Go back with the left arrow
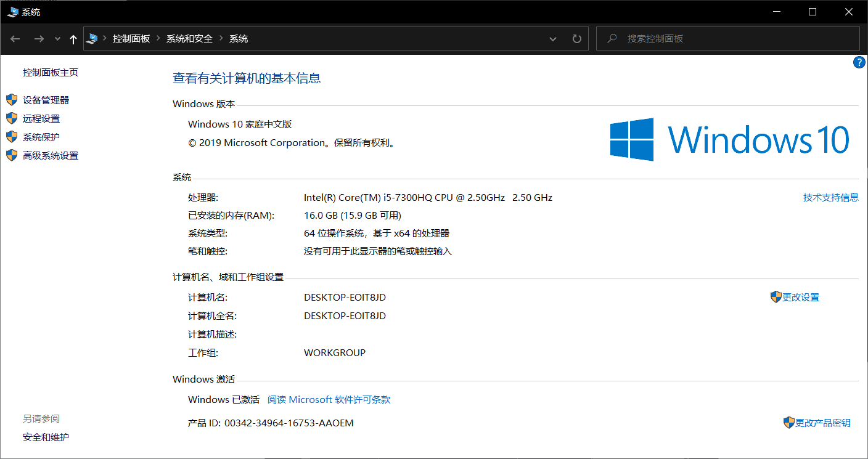Image resolution: width=868 pixels, height=459 pixels. click(16, 39)
